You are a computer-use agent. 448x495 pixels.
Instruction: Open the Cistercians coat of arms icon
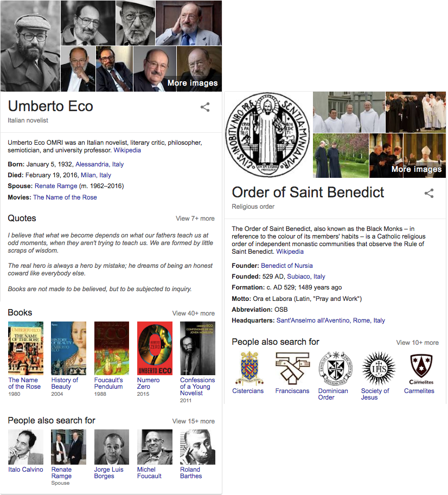point(249,369)
